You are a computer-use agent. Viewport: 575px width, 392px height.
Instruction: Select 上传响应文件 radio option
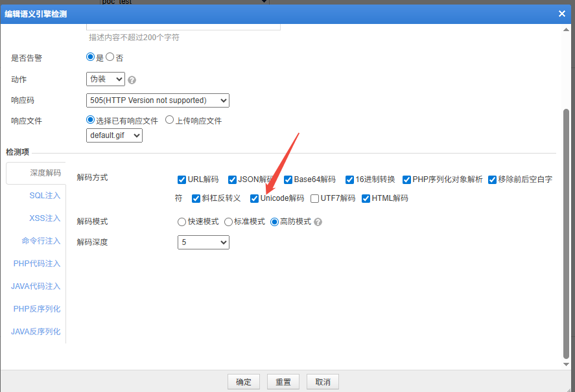(170, 120)
